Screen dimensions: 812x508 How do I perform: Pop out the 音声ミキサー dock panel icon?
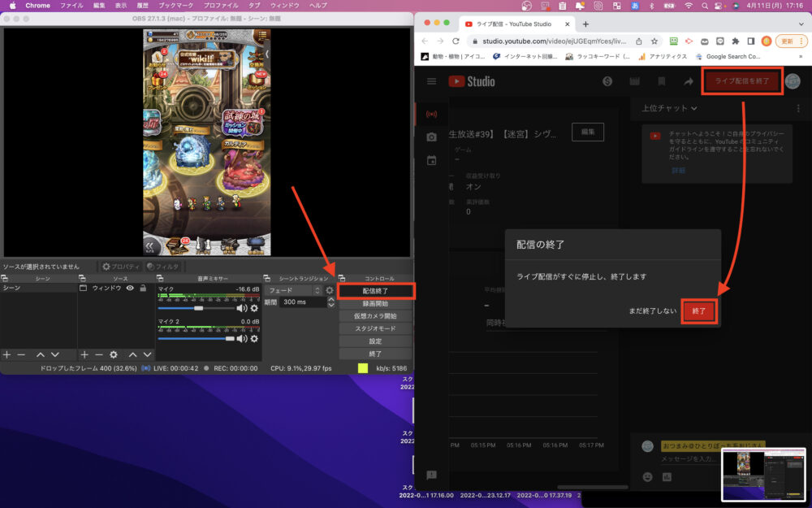160,279
